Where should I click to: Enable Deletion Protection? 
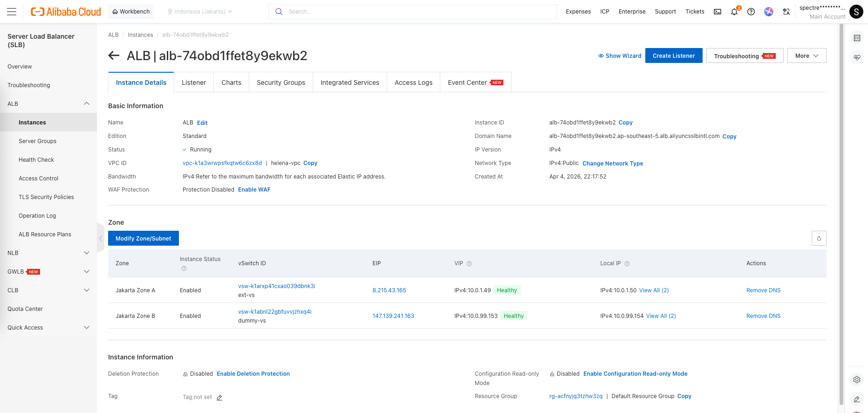(253, 374)
